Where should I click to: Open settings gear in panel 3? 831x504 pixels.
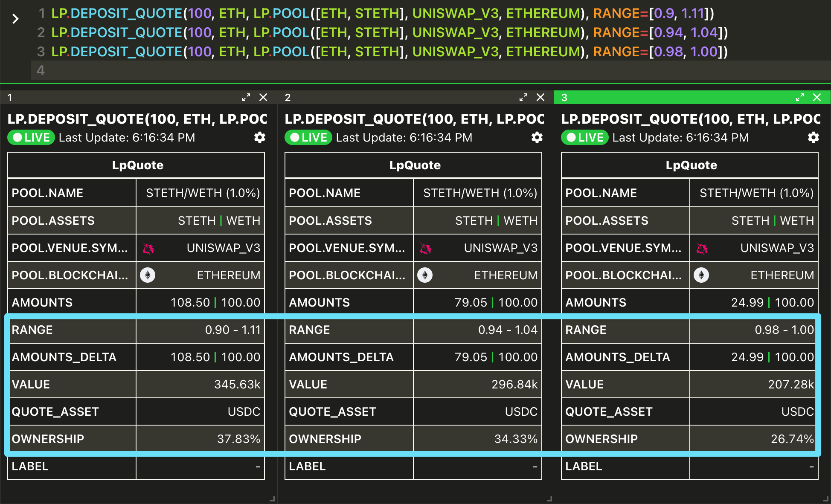click(x=813, y=137)
